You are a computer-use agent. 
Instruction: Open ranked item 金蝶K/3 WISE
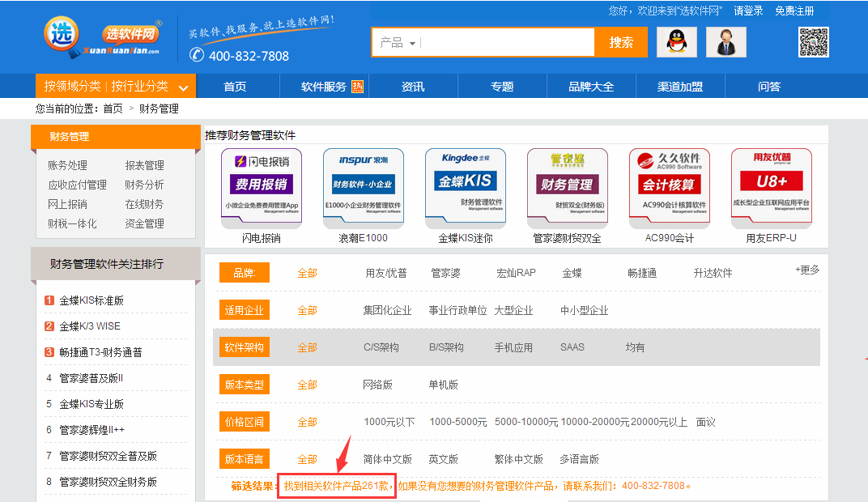click(90, 326)
